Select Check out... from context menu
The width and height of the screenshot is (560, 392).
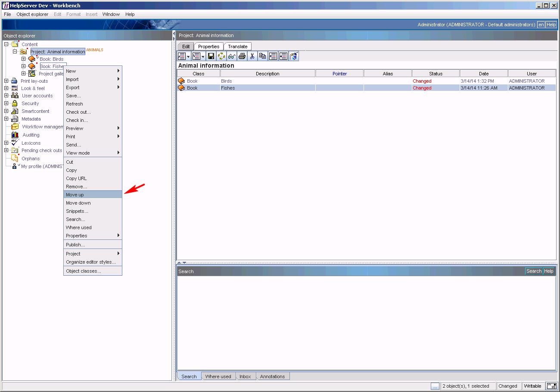point(93,112)
